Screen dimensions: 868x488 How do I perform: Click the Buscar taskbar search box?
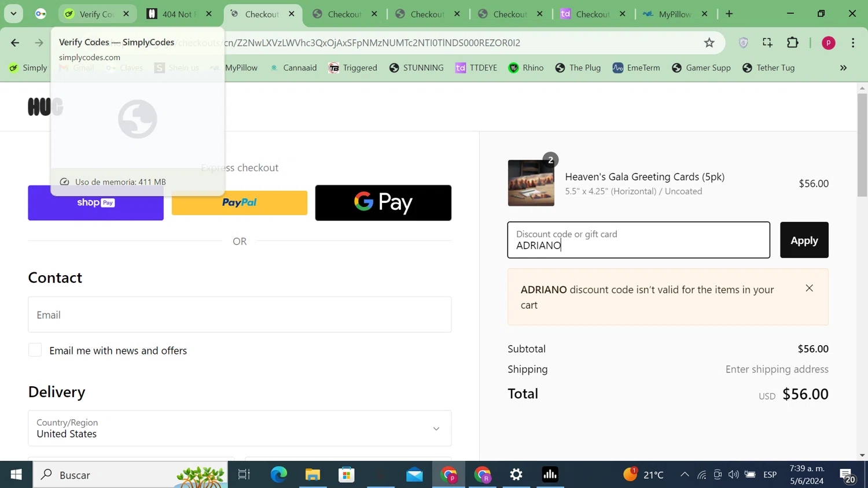(x=131, y=475)
